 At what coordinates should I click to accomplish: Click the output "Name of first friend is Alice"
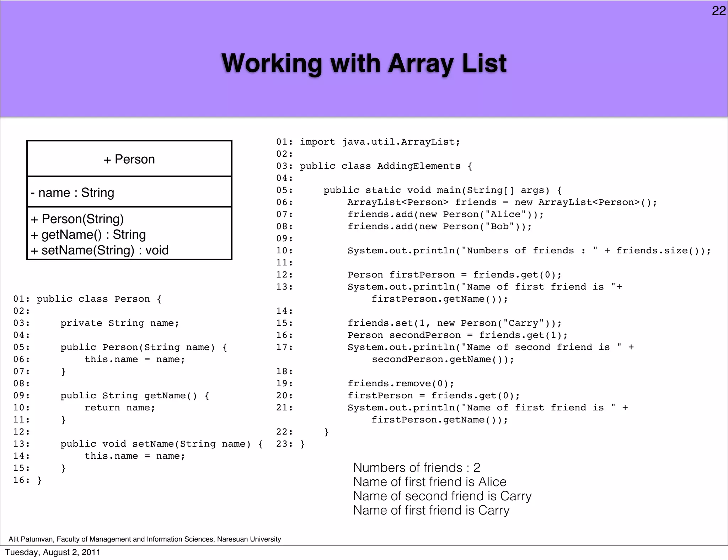pyautogui.click(x=430, y=482)
